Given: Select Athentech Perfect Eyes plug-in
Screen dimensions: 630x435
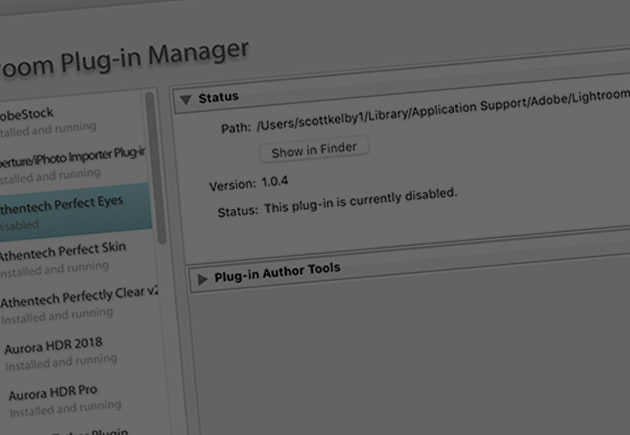Looking at the screenshot, I should [x=75, y=212].
